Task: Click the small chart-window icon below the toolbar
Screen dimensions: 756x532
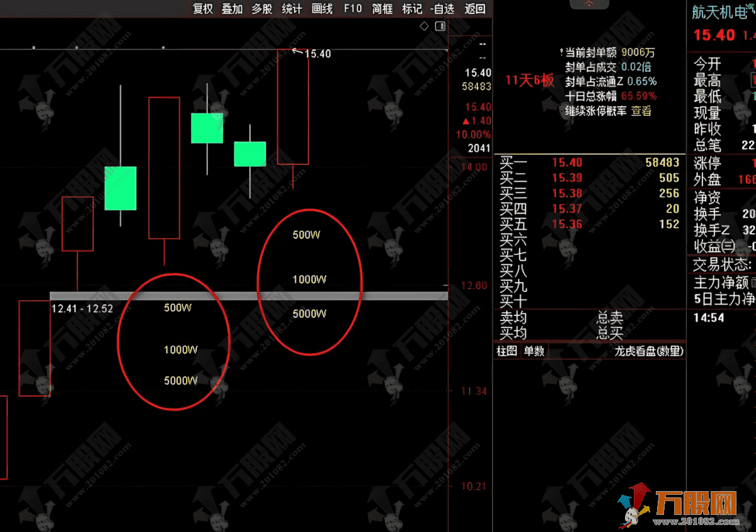Action: (x=439, y=26)
